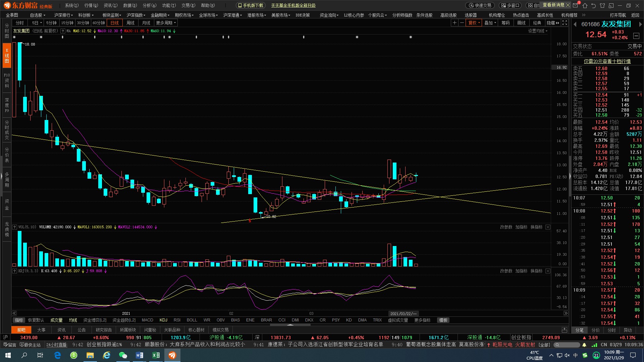Hide side panel with 隐藏 button
Image resolution: width=644 pixels, height=362 pixels.
[553, 23]
